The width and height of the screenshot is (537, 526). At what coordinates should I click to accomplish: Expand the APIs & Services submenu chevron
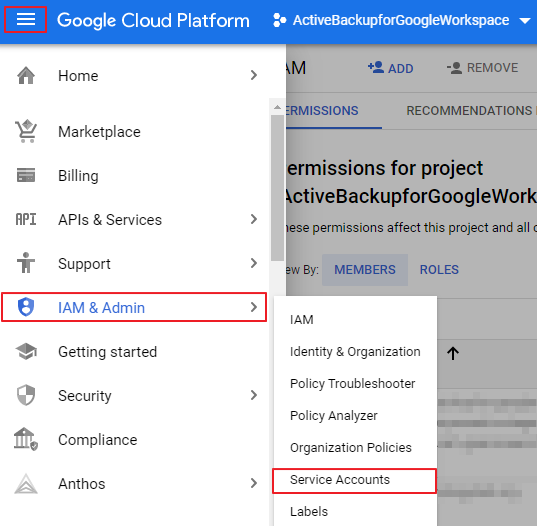[254, 219]
